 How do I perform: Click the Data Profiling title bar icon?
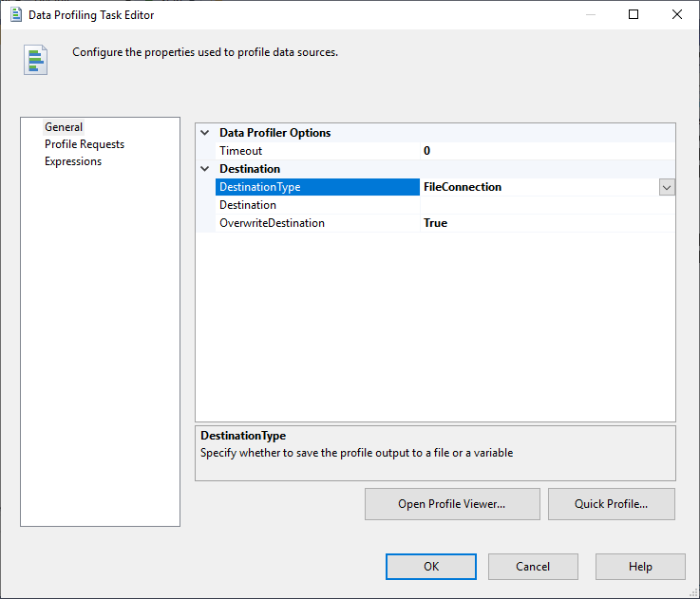click(x=15, y=14)
